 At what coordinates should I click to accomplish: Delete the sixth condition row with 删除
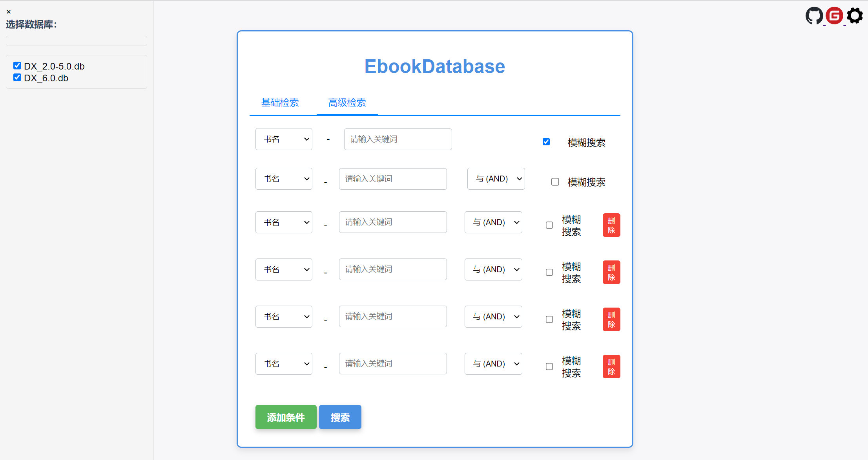(611, 367)
